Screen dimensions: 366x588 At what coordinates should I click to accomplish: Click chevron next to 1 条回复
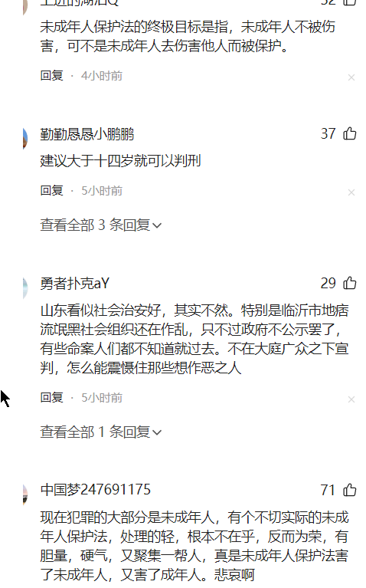coord(157,432)
